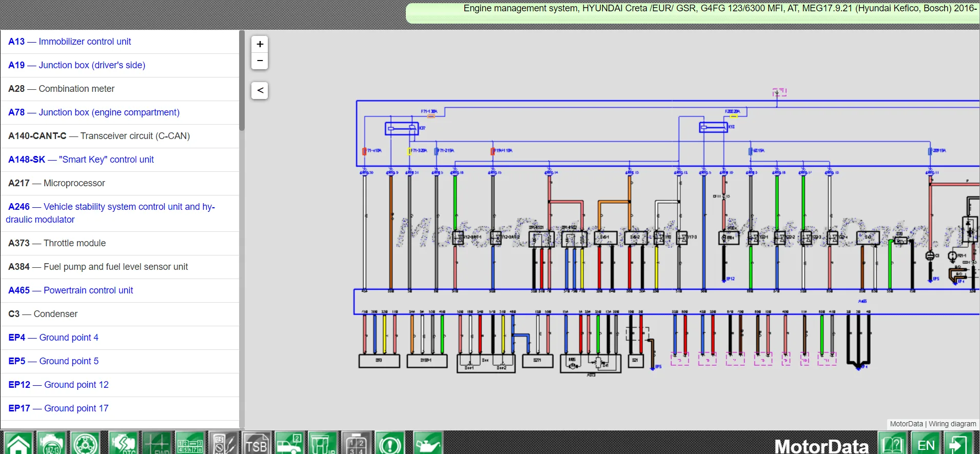Switch language with the EN button
This screenshot has width=980, height=454.
point(926,444)
